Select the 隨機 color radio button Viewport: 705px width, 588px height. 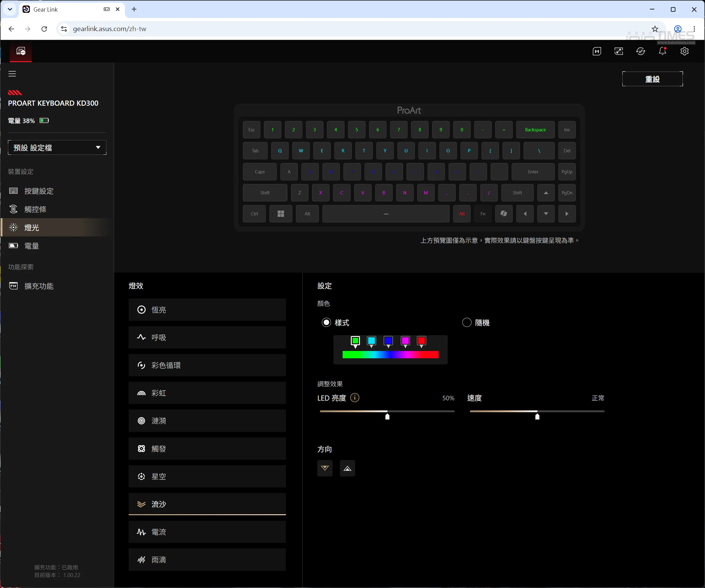tap(467, 323)
